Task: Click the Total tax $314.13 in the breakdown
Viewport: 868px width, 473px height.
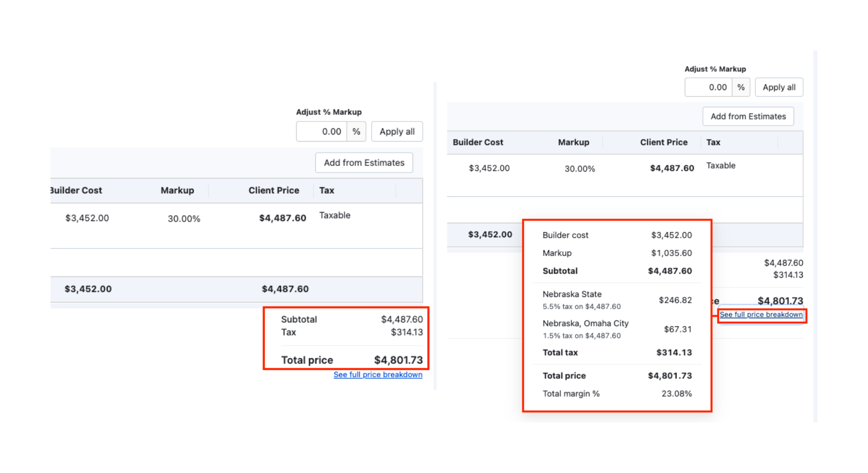Action: tap(674, 353)
